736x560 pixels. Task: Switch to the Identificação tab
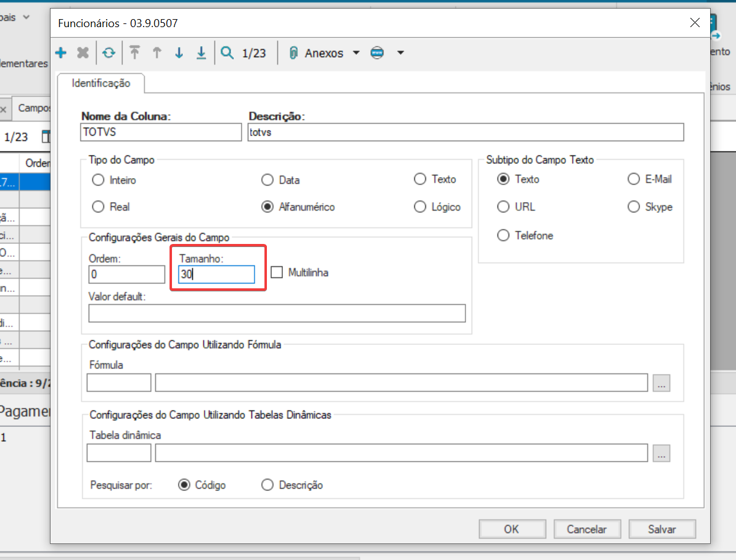pyautogui.click(x=101, y=83)
